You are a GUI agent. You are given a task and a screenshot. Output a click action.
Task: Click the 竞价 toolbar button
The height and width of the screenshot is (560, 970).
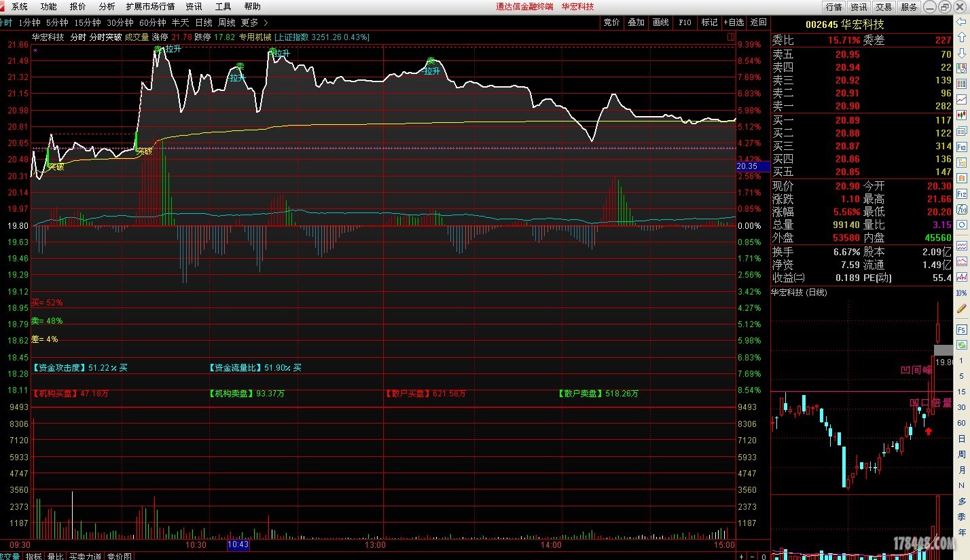point(612,22)
